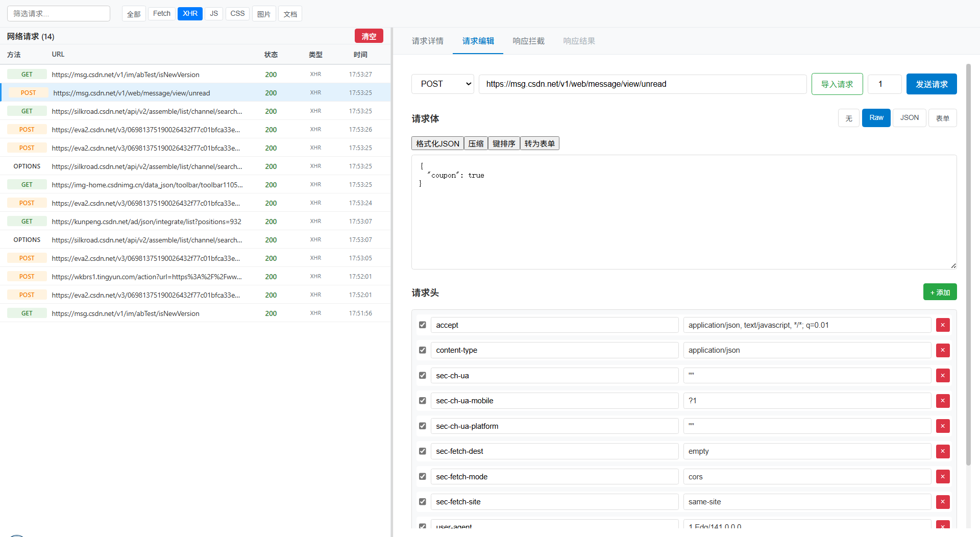Uncheck the sec-fetch-site header checkbox
Viewport: 980px width, 537px height.
[x=423, y=502]
